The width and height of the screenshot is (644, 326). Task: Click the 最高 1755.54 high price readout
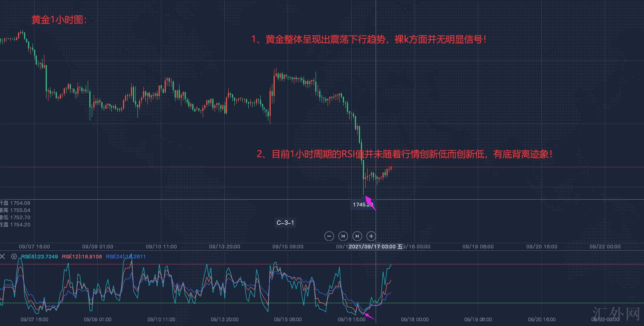coord(15,210)
